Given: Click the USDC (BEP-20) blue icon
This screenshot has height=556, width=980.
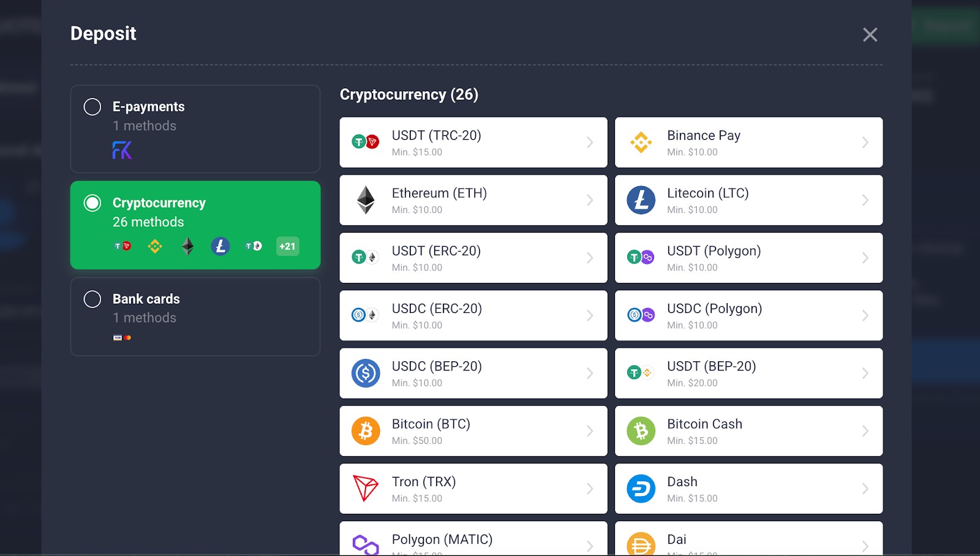Looking at the screenshot, I should point(366,374).
